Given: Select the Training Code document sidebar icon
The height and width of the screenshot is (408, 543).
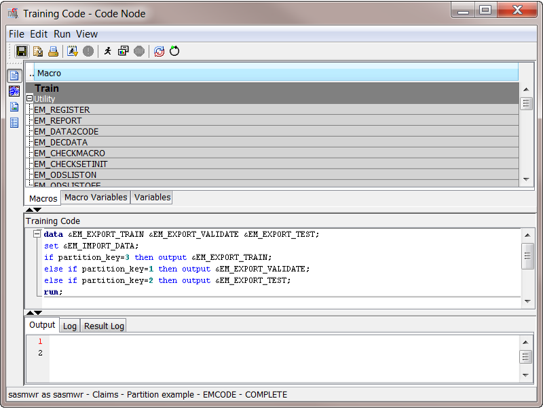Looking at the screenshot, I should pyautogui.click(x=14, y=76).
